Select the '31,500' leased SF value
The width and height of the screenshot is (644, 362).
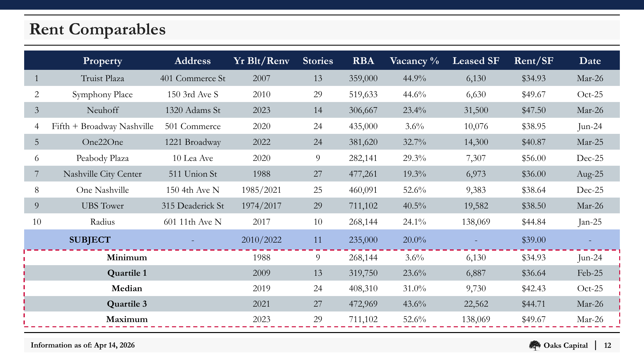[476, 110]
